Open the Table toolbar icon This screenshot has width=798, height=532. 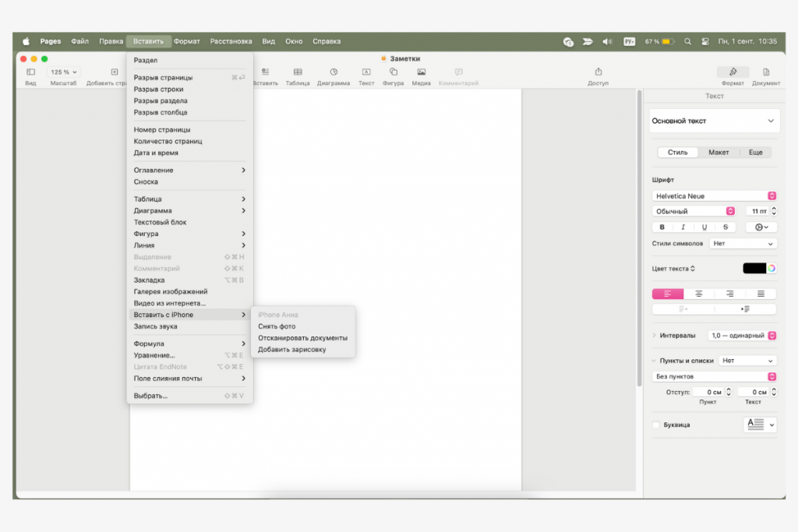point(298,72)
